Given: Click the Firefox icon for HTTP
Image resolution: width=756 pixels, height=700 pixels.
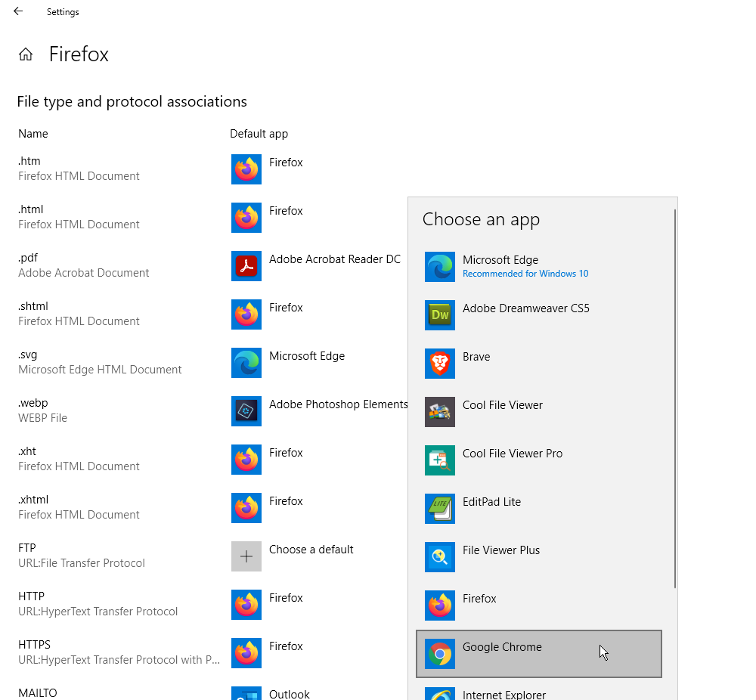Looking at the screenshot, I should pos(246,605).
